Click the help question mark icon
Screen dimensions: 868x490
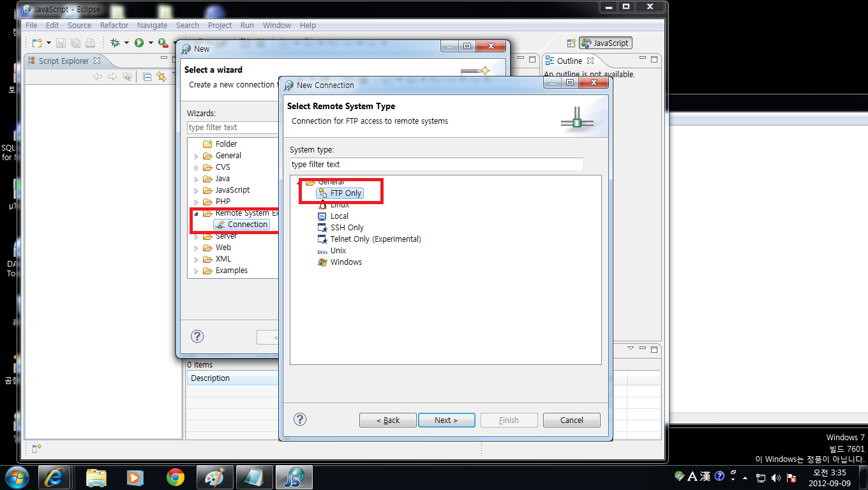click(300, 419)
